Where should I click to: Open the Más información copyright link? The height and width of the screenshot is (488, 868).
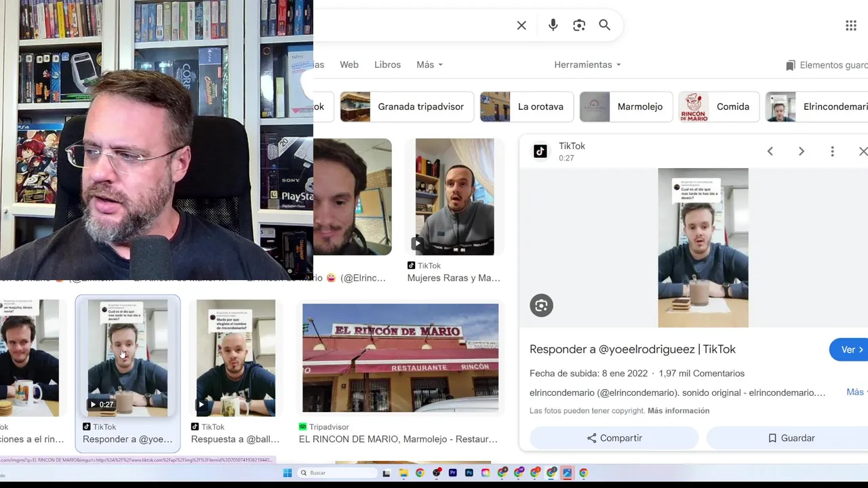click(x=678, y=411)
